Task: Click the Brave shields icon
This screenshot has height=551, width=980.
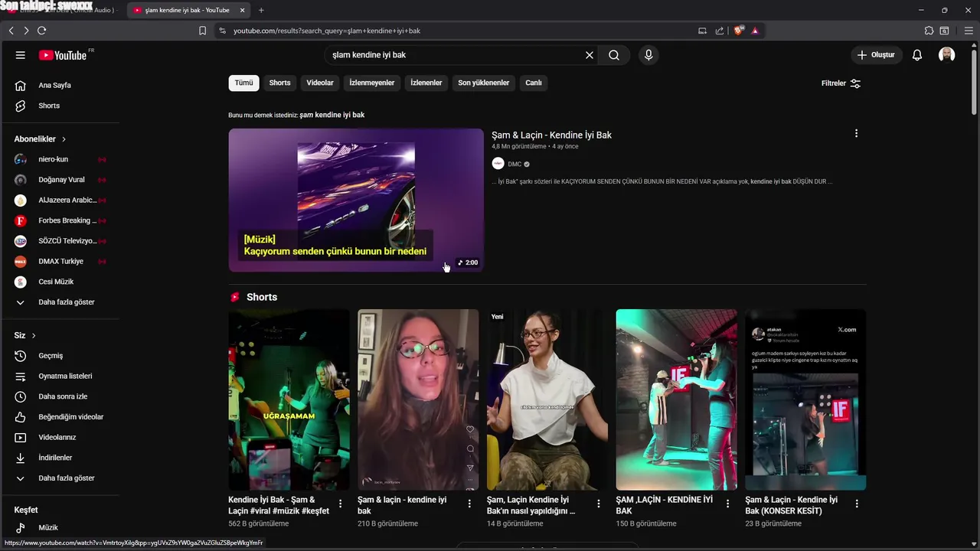Action: [x=738, y=31]
